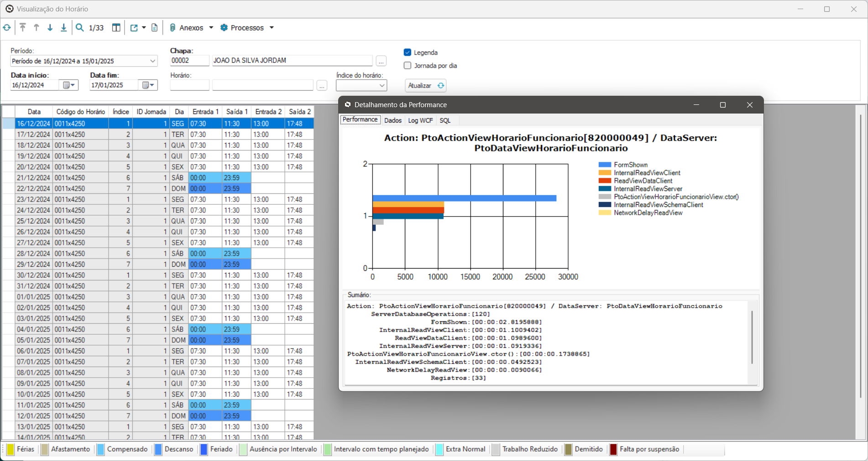Image resolution: width=868 pixels, height=461 pixels.
Task: Click the Horário lookup ellipsis button
Action: pyautogui.click(x=322, y=85)
